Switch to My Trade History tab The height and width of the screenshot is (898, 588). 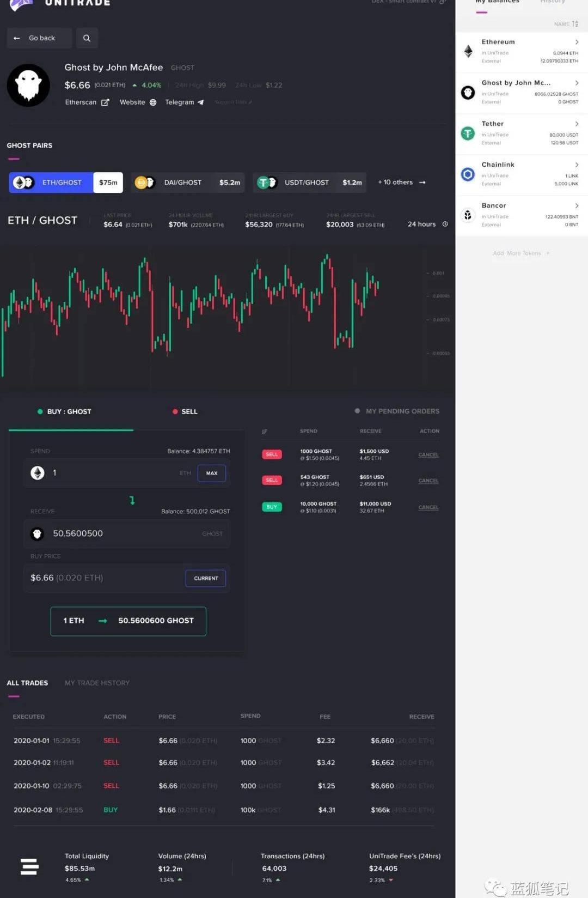coord(97,683)
